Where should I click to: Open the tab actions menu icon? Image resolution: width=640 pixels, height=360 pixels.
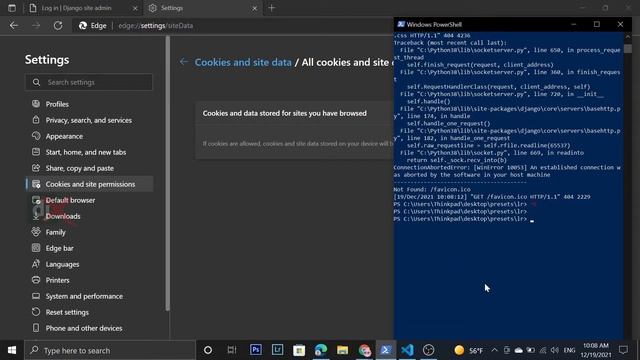(x=12, y=8)
